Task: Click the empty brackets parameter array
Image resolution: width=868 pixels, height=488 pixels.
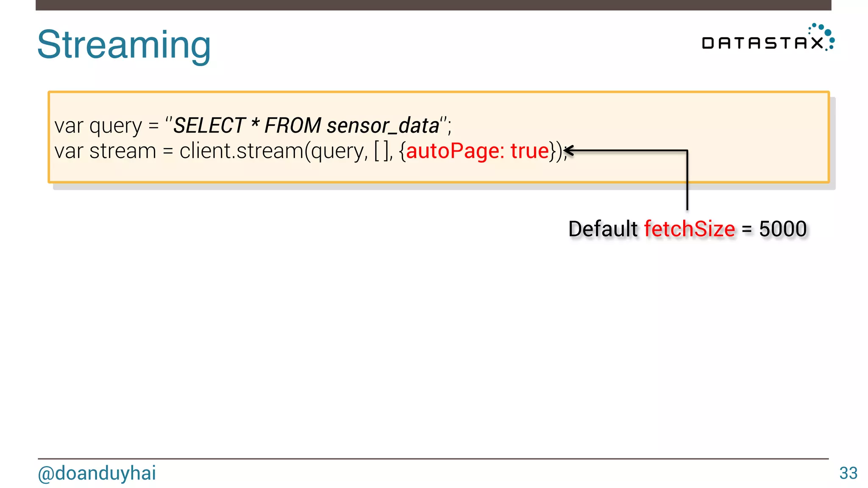Action: (381, 151)
